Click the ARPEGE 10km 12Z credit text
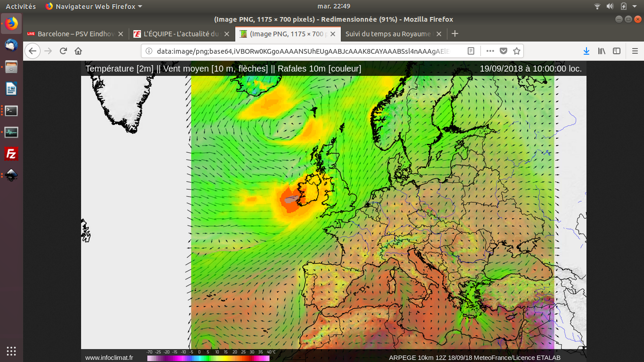Viewport: 644px width, 362px height. coord(475,358)
